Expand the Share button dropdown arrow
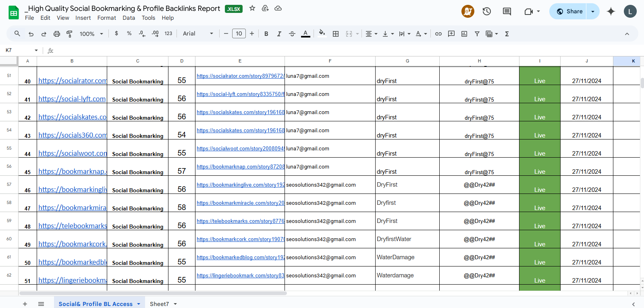This screenshot has width=644, height=308. click(593, 11)
